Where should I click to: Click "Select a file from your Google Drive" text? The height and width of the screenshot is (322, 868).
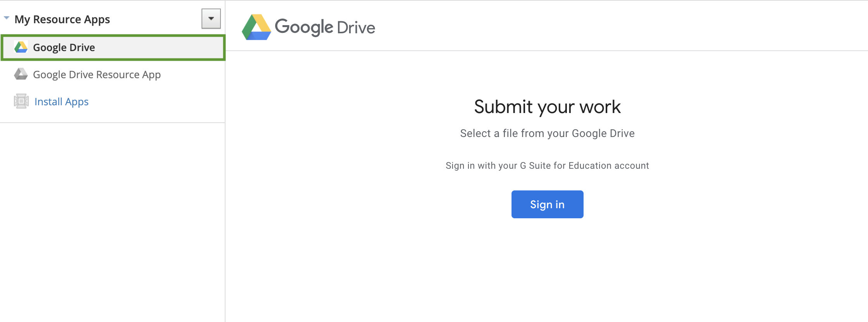[547, 134]
